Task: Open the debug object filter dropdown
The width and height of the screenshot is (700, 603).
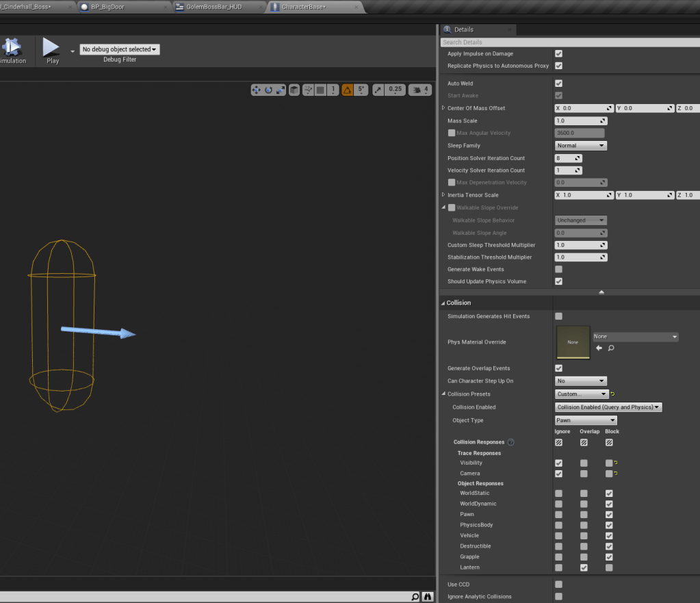Action: pyautogui.click(x=120, y=49)
